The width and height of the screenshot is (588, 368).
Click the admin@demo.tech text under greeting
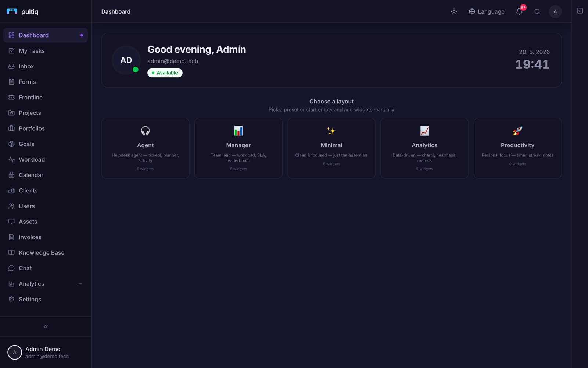173,61
